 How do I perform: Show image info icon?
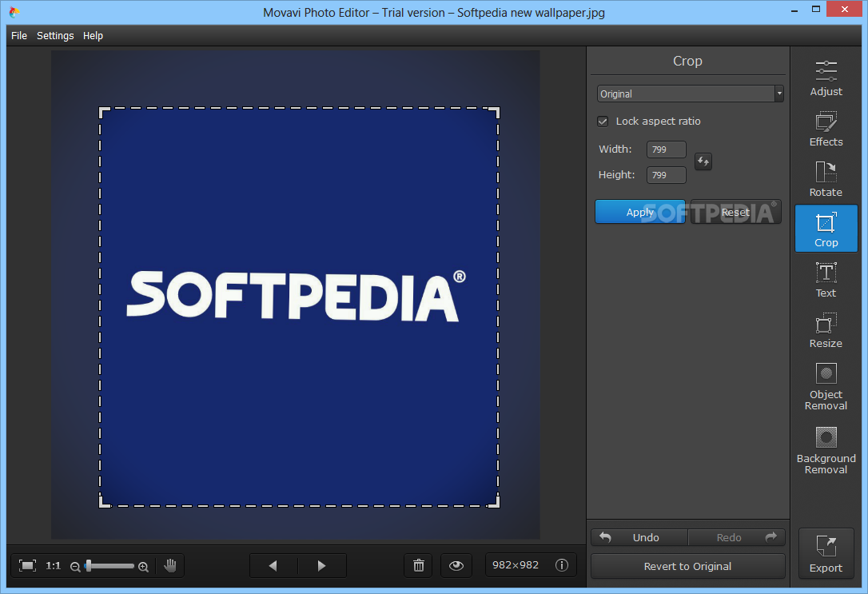[561, 565]
